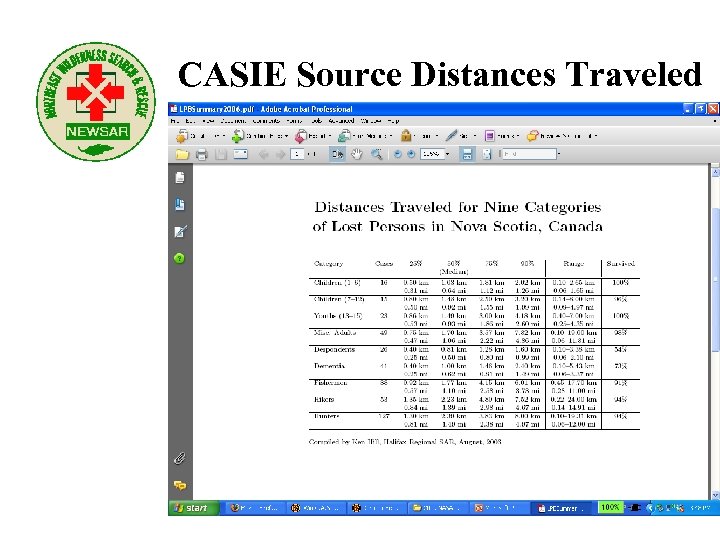Click the Find text field

click(x=529, y=154)
